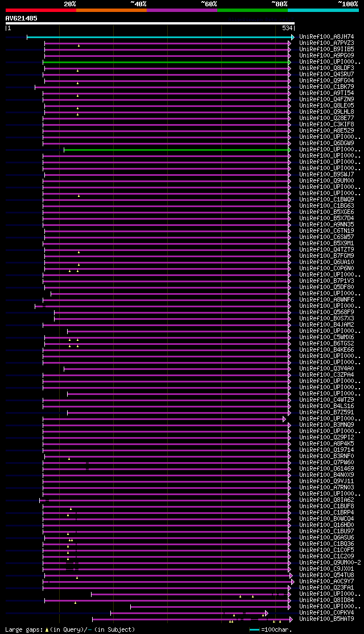Select the UniRef100_Q9FG04 label
This screenshot has width=364, height=634.
point(327,80)
